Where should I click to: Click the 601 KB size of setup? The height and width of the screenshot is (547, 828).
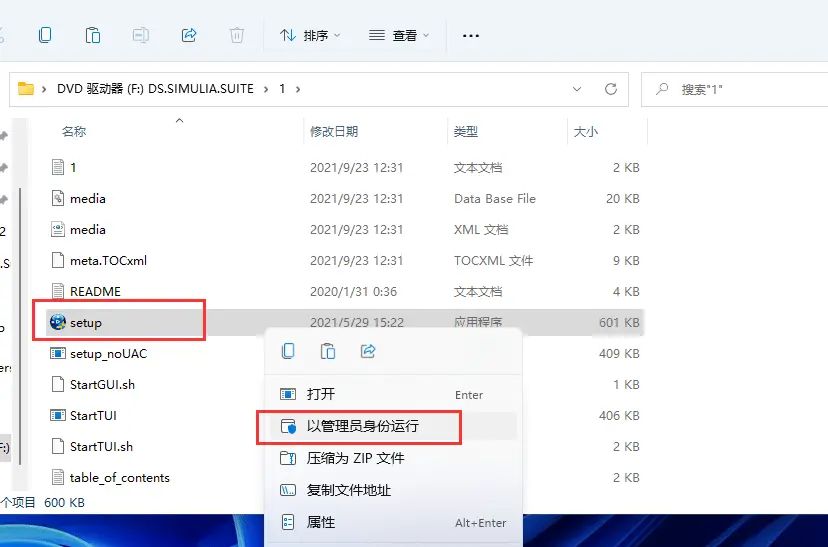[619, 323]
